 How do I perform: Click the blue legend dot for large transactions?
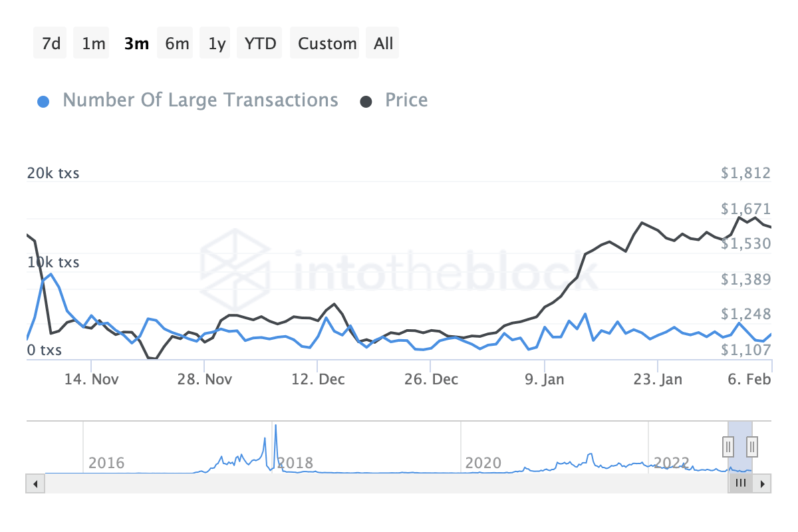point(43,100)
